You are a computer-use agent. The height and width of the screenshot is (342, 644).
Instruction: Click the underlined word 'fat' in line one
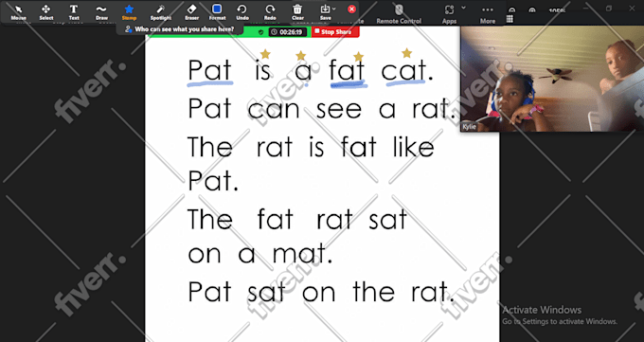347,71
